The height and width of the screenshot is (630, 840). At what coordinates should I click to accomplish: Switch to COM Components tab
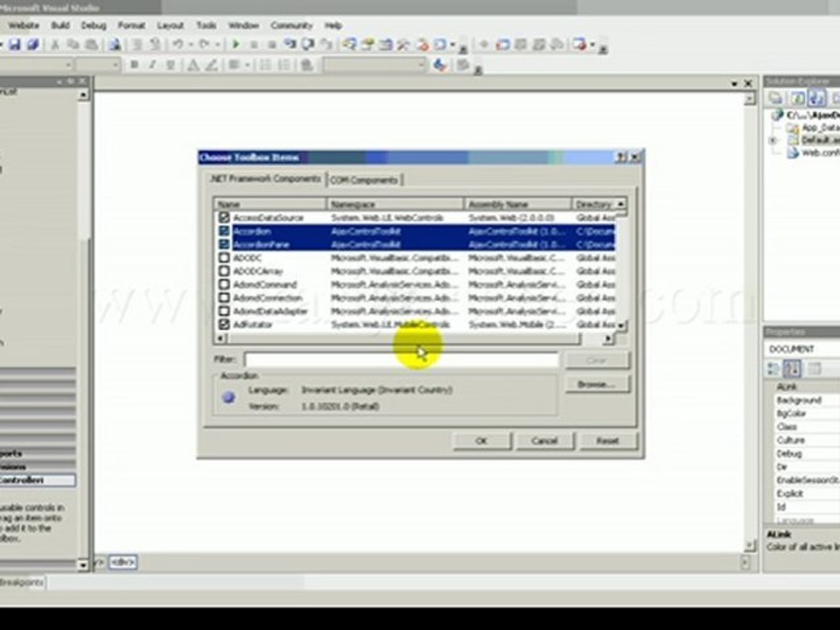coord(364,180)
